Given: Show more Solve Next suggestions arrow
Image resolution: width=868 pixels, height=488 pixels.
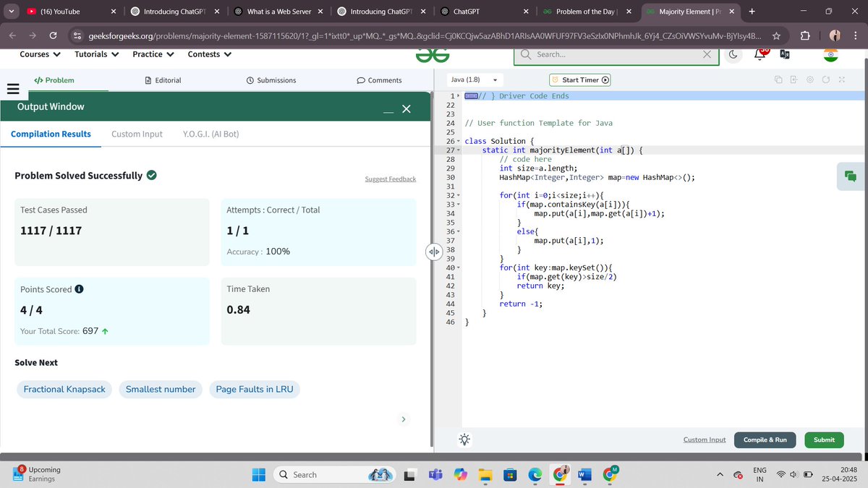Looking at the screenshot, I should 404,419.
